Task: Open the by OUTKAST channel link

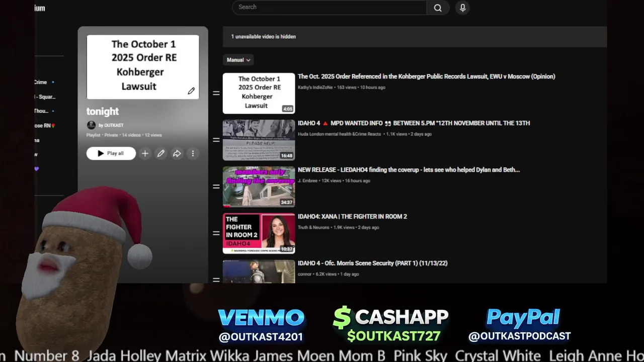Action: (x=111, y=125)
